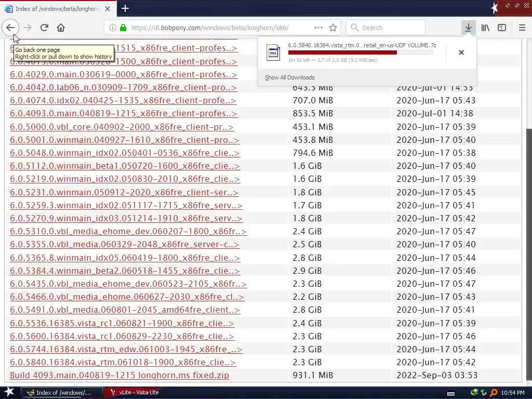
Task: Open the 6.0.5310.0.vbl_media_ehome_dev.060207-1800 link
Action: [x=128, y=231]
